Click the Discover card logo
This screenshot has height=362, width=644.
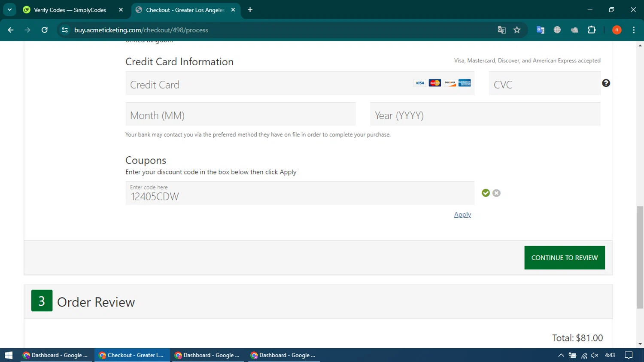click(x=450, y=83)
